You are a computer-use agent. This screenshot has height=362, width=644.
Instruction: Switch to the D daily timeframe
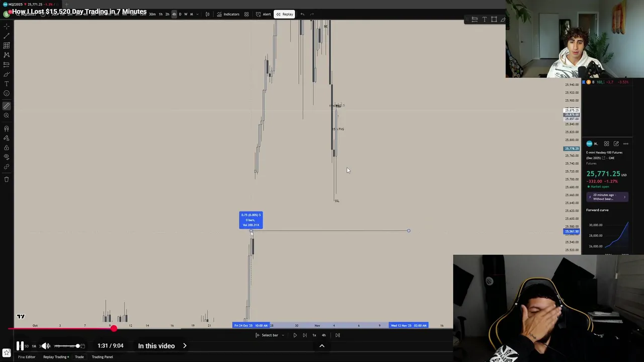click(180, 14)
